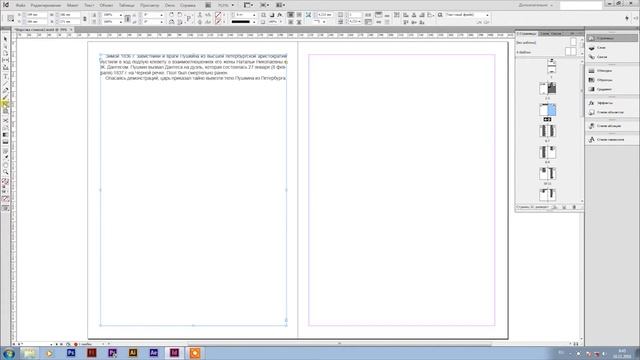The height and width of the screenshot is (360, 640).
Task: Open the Макет menu
Action: (72, 5)
